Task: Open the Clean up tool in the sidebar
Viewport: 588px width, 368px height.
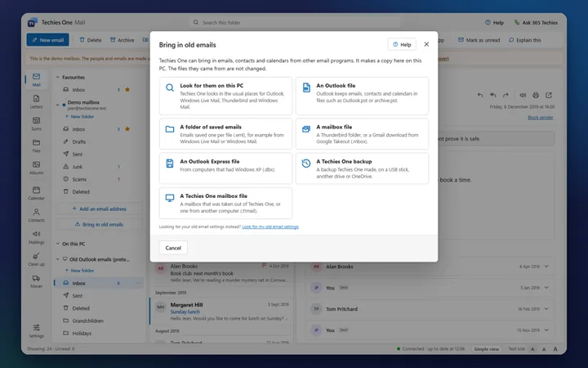Action: [x=36, y=259]
